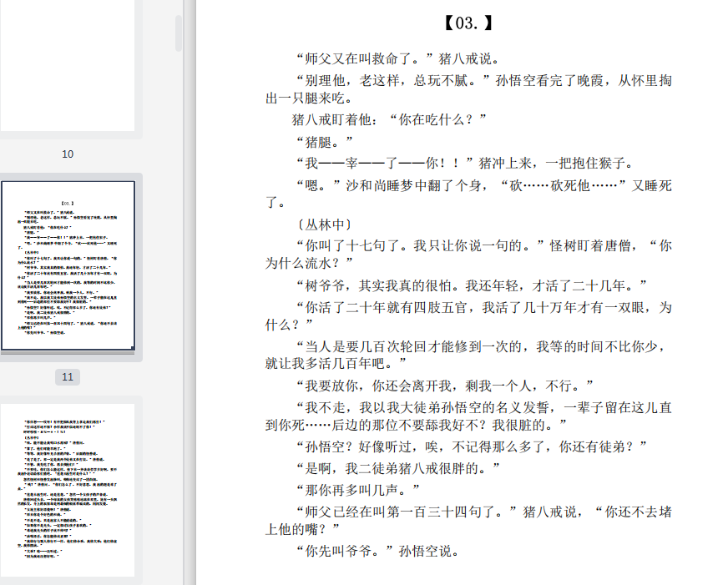Click the line starting with "我要放你，你还会离开我"
Viewport: 728px width, 585px height.
point(445,386)
